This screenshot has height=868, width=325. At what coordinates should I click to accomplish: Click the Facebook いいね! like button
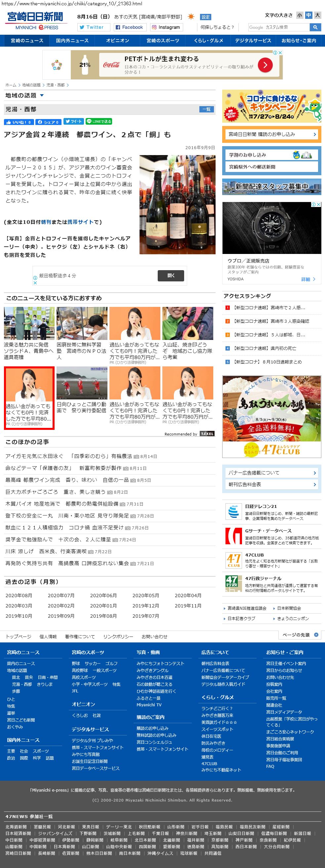pos(19,122)
